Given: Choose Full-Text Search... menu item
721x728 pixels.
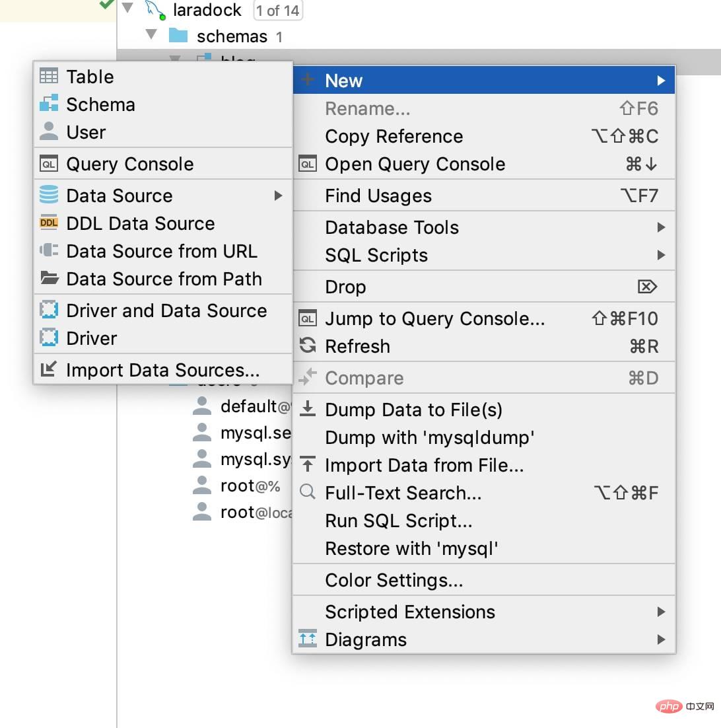Looking at the screenshot, I should click(x=484, y=493).
